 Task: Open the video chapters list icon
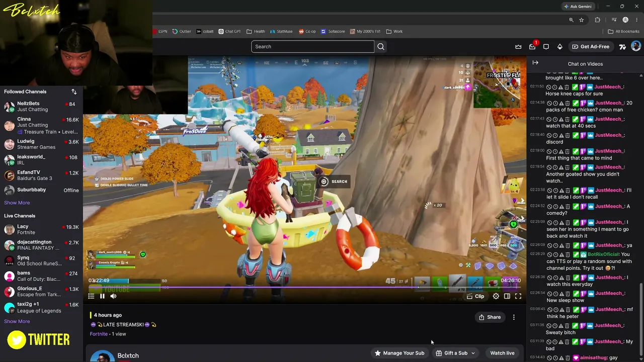click(x=91, y=296)
